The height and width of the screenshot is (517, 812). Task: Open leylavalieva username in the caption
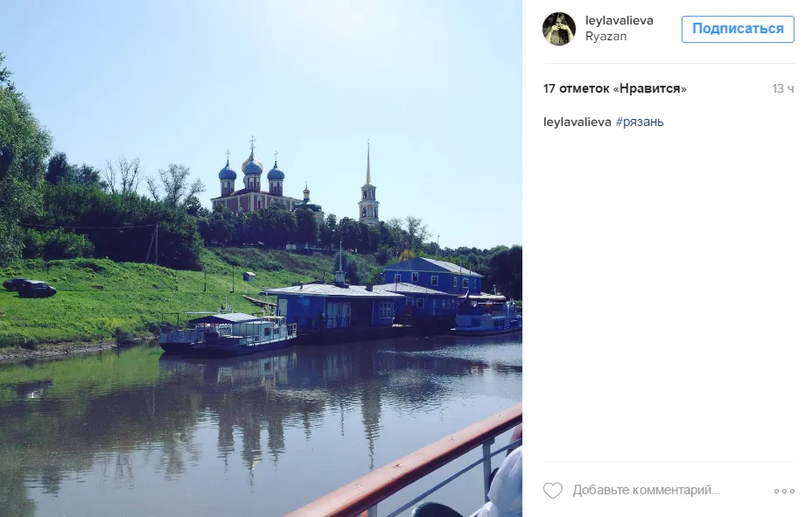pyautogui.click(x=577, y=122)
